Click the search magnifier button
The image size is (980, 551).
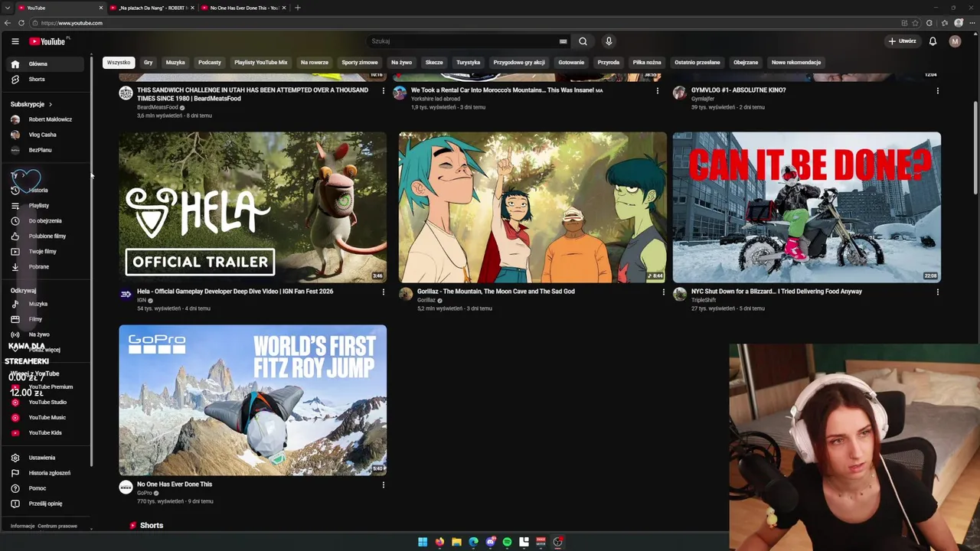click(583, 41)
